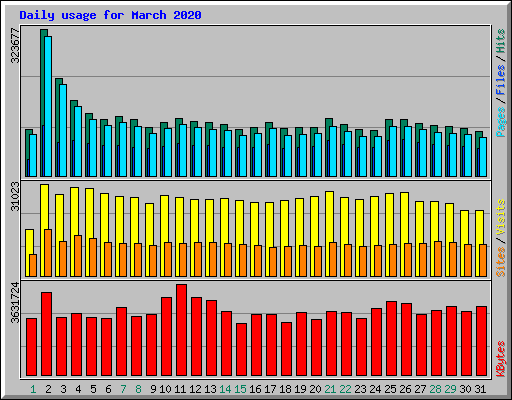
Task: Click day label 26 on the x-axis
Action: click(x=405, y=389)
